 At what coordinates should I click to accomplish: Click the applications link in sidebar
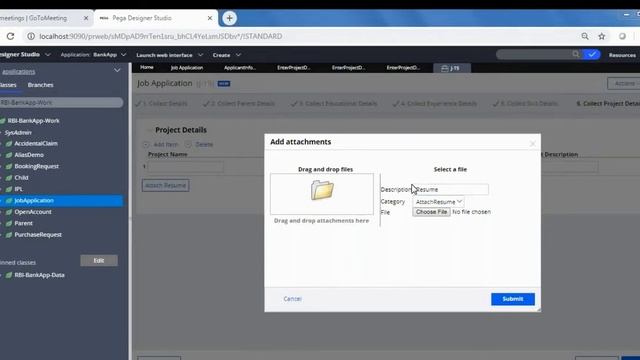(18, 72)
